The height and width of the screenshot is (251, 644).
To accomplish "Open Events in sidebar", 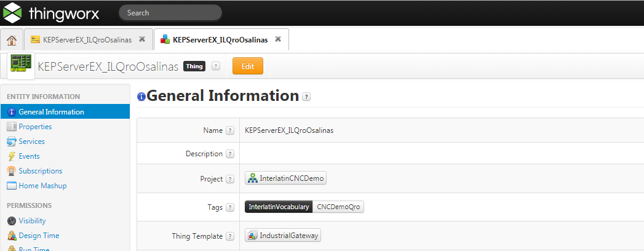I will click(29, 156).
